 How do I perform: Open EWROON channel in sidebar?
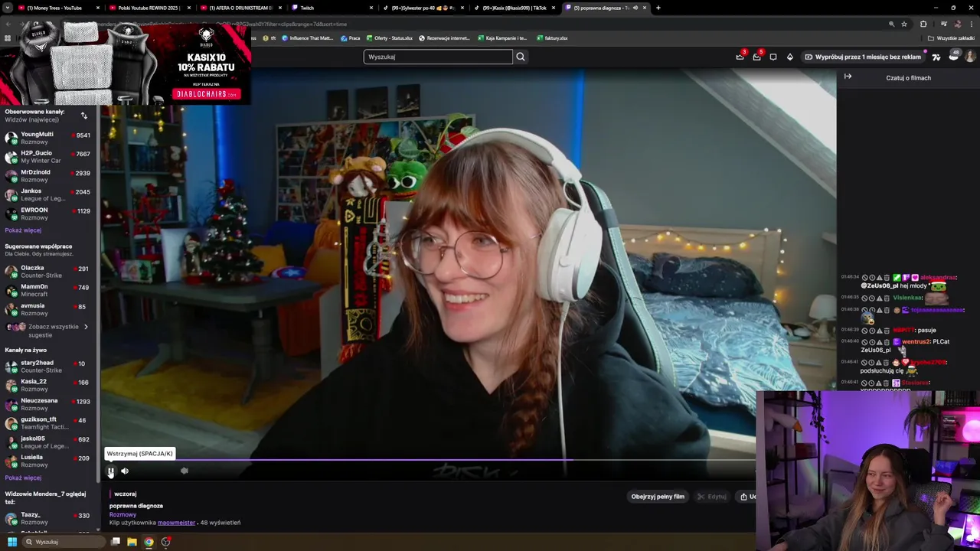[47, 214]
